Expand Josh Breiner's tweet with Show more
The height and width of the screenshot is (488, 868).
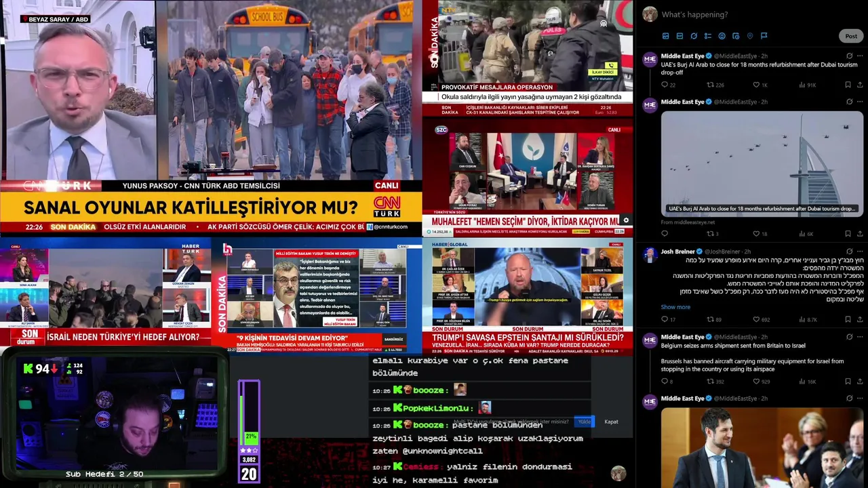click(675, 307)
